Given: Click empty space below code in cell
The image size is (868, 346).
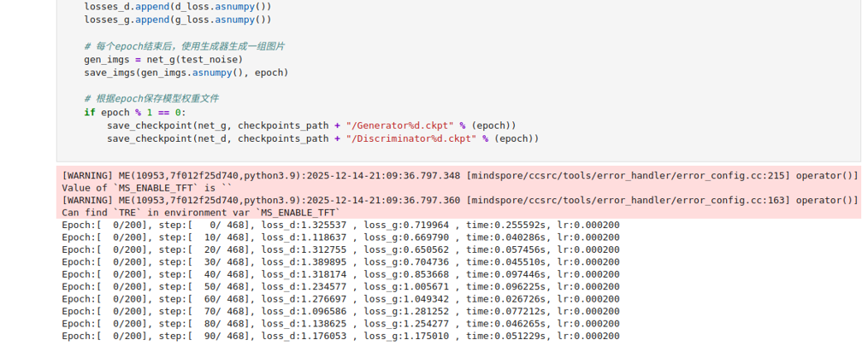Looking at the screenshot, I should (428, 153).
